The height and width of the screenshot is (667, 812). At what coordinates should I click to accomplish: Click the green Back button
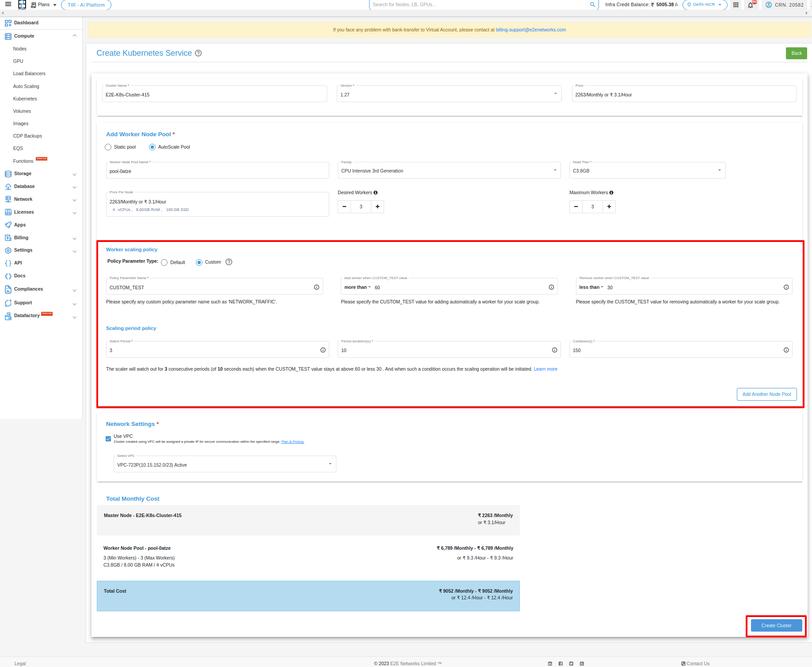797,53
